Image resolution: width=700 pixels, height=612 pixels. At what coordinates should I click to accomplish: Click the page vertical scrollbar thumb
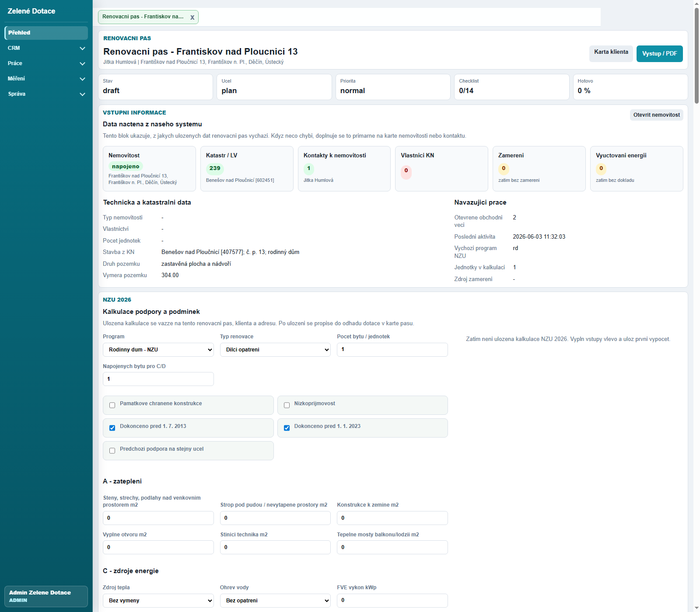point(696,56)
